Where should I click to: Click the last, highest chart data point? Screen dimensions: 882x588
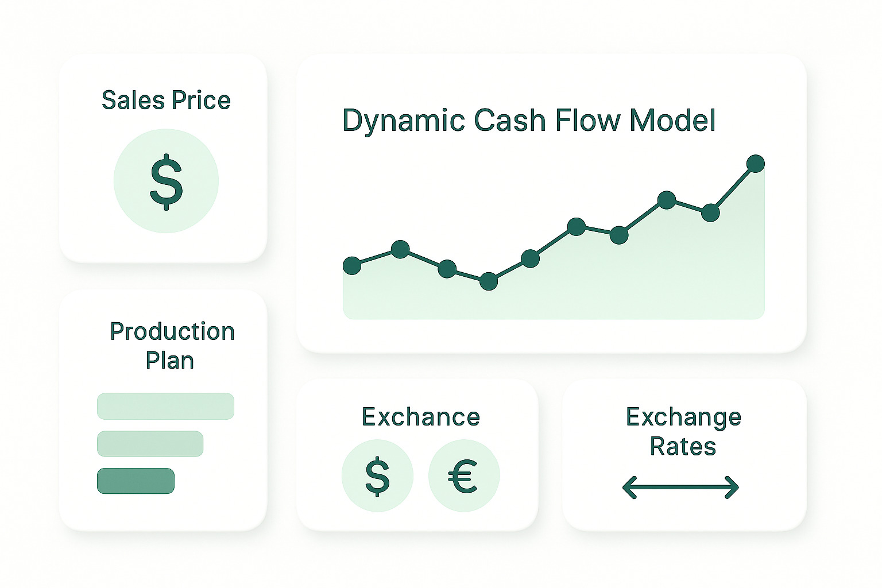755,164
